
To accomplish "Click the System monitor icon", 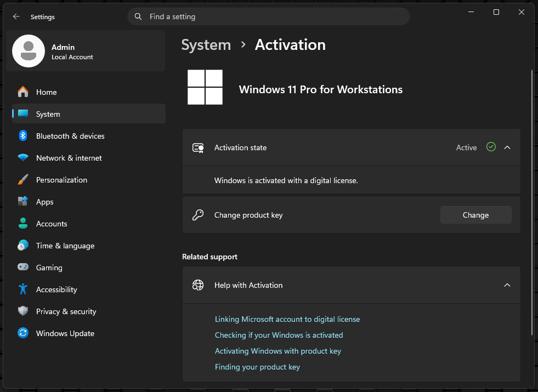I will 23,113.
